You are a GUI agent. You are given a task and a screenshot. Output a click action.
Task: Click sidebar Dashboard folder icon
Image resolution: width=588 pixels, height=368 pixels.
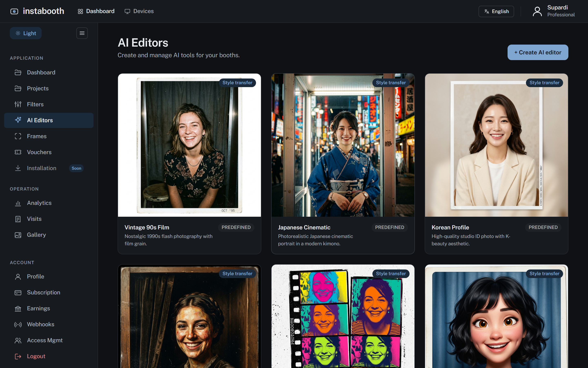(18, 73)
